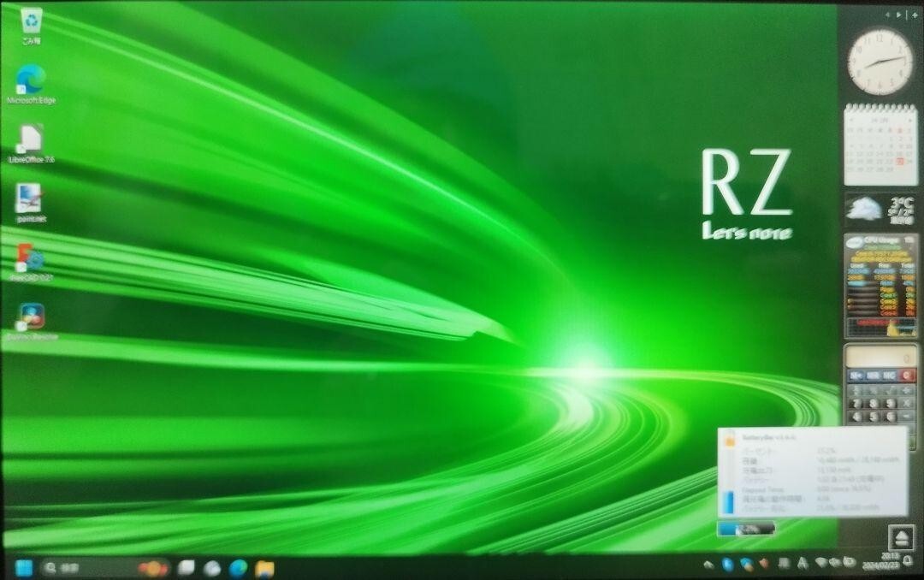Click the blue and orange tray icon
The image size is (924, 580).
click(747, 565)
